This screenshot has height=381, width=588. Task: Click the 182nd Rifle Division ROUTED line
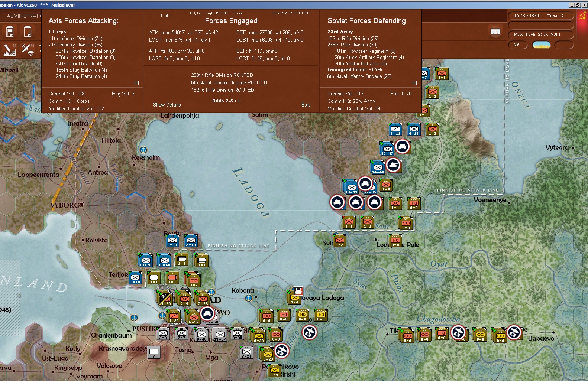click(223, 90)
